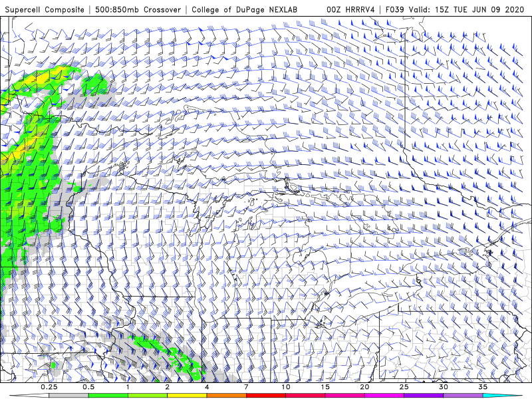
Task: Click the '0.25' legend value
Action: (49, 387)
